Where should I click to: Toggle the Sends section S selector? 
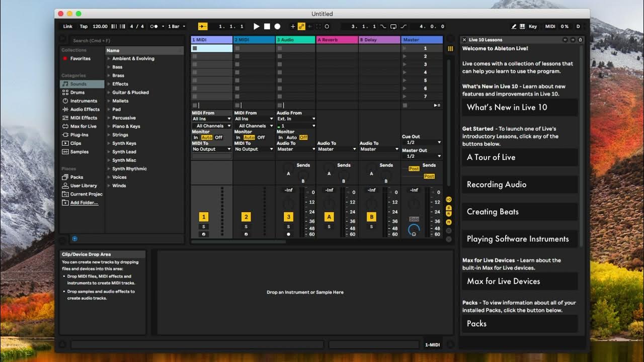coord(449,208)
